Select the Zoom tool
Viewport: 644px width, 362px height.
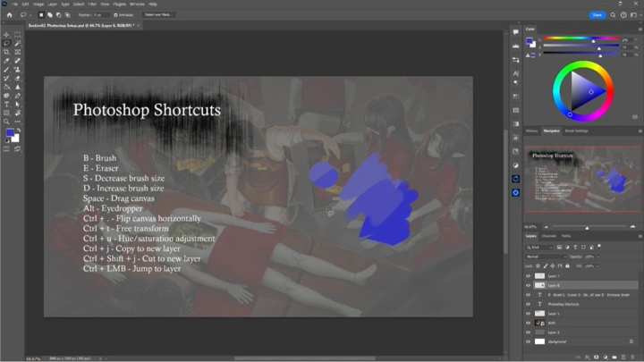point(6,122)
